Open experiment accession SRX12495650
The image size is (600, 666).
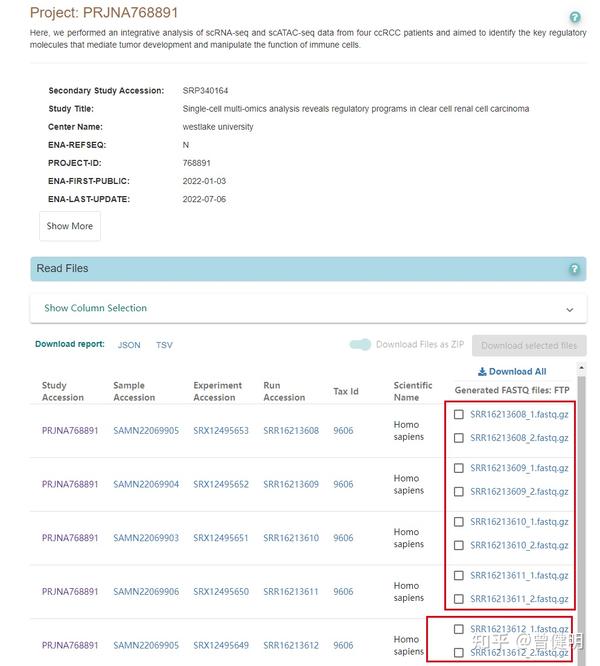221,592
